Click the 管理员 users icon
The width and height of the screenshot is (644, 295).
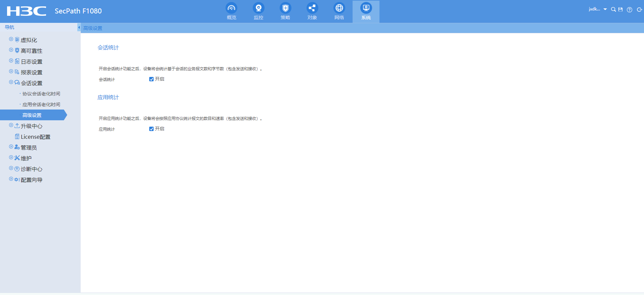click(x=17, y=147)
